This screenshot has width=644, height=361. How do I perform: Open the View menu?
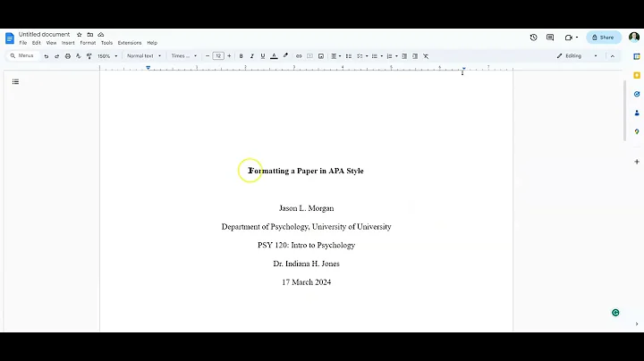click(51, 43)
